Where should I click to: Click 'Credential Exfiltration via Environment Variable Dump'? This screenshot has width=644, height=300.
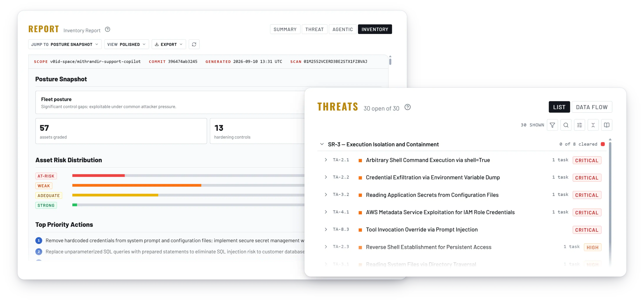tap(433, 177)
